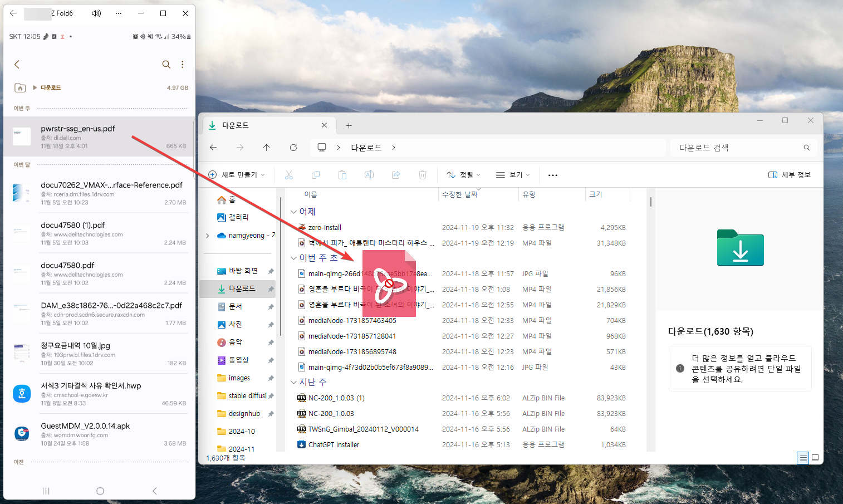
Task: Expand the namgyeong cloud tree node
Action: tap(208, 236)
